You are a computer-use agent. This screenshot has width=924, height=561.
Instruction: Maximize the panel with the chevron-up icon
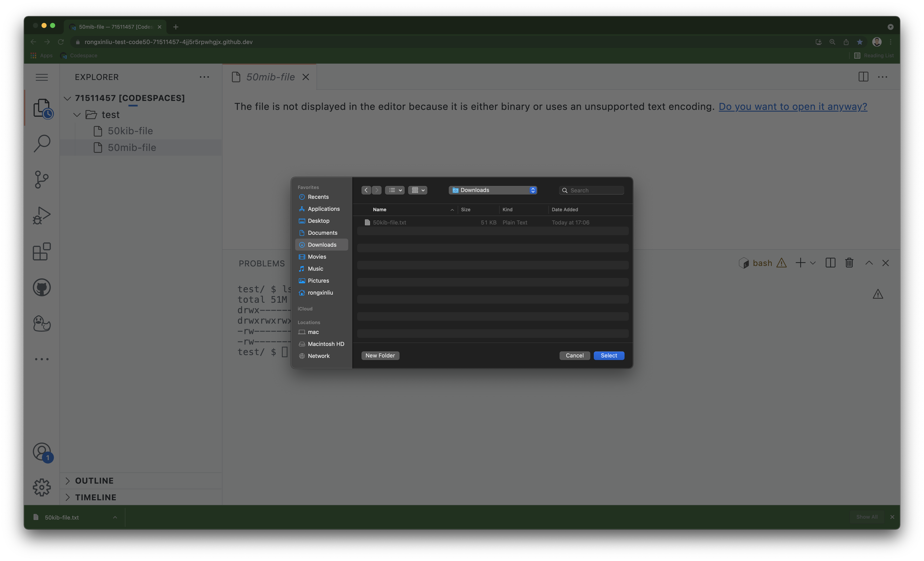pos(869,263)
